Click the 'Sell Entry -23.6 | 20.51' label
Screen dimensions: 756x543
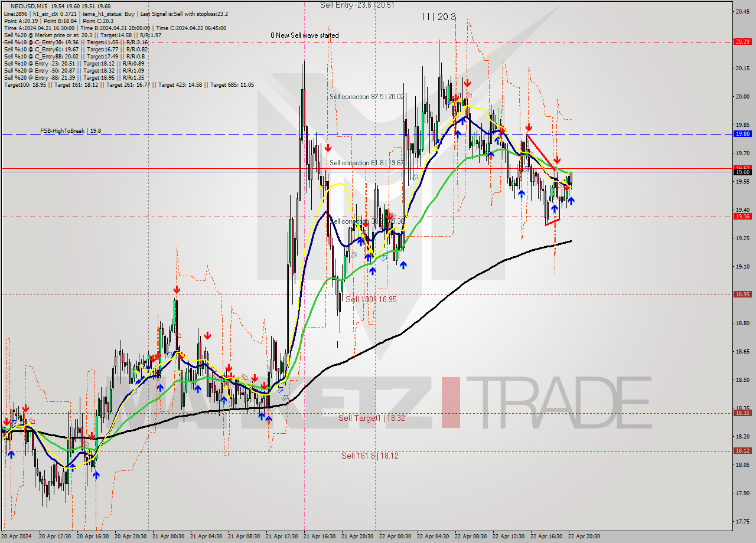[x=357, y=5]
